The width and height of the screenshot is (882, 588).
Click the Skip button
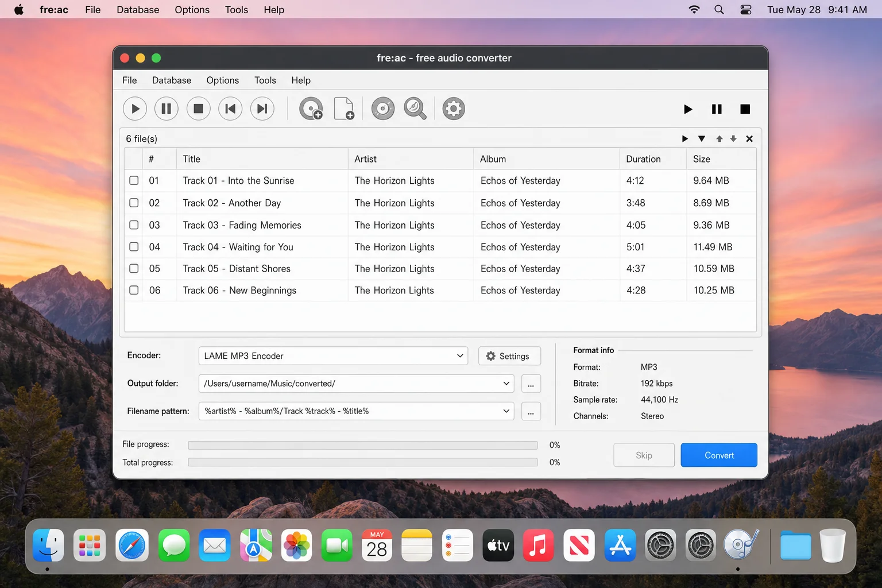point(644,455)
